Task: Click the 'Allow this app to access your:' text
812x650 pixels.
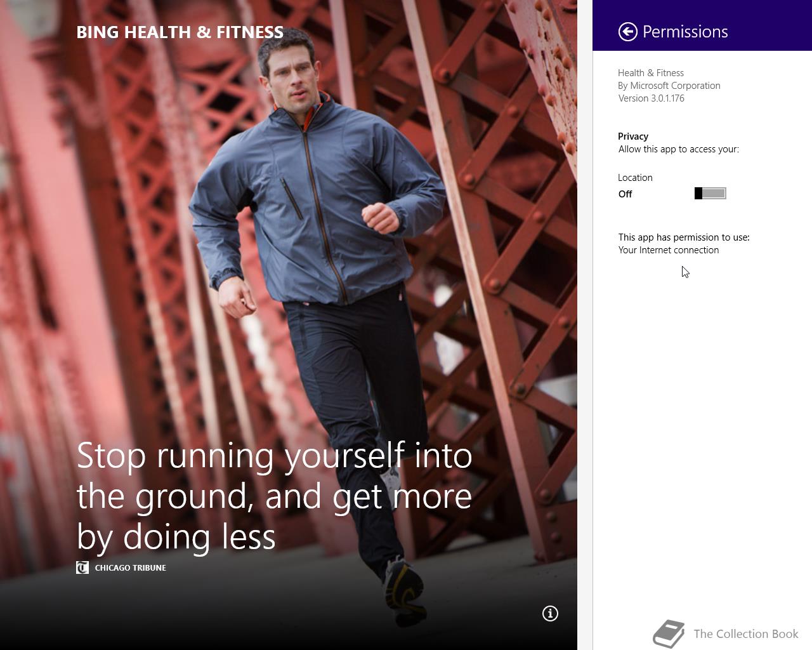Action: (679, 149)
